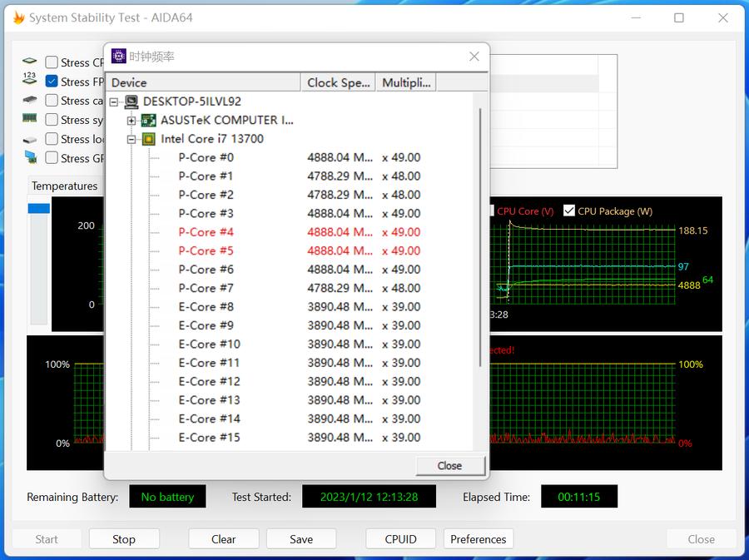Image resolution: width=749 pixels, height=560 pixels.
Task: Click the clock list vertical scrollbar
Action: pos(480,233)
